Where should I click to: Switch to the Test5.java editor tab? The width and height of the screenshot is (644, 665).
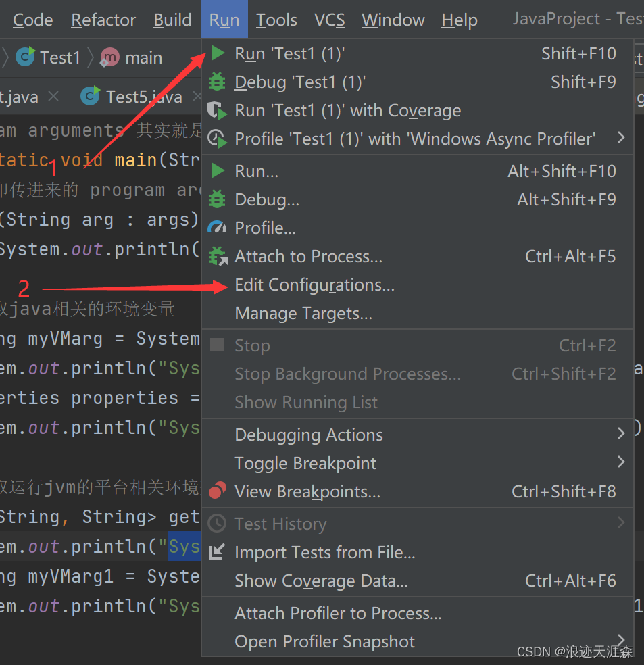click(x=142, y=97)
